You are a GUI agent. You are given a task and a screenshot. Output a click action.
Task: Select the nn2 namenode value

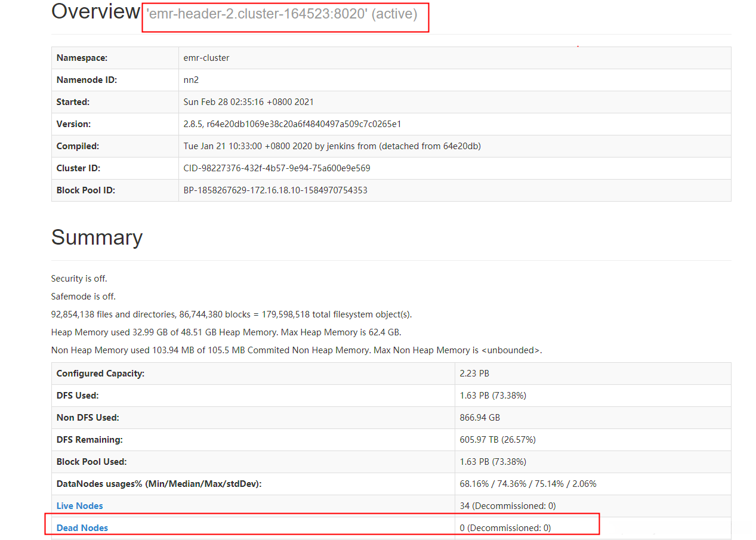pyautogui.click(x=191, y=80)
